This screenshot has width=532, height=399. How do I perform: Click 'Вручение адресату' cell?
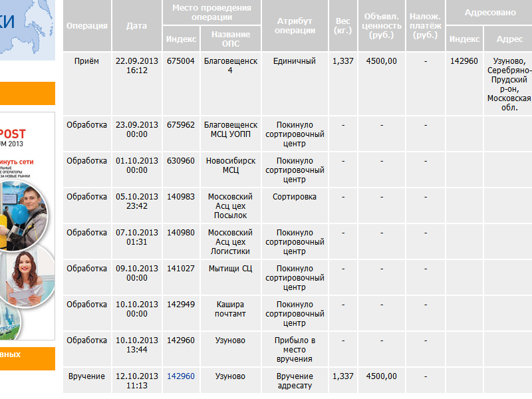click(295, 380)
